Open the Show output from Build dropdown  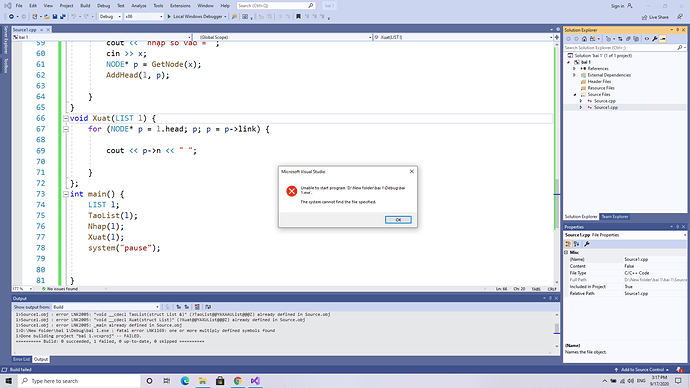106,307
